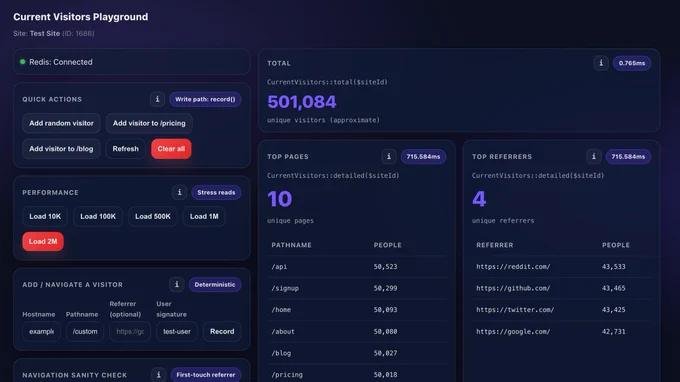The image size is (680, 382).
Task: Open info icon in Navigation Sanity Check panel
Action: 159,375
